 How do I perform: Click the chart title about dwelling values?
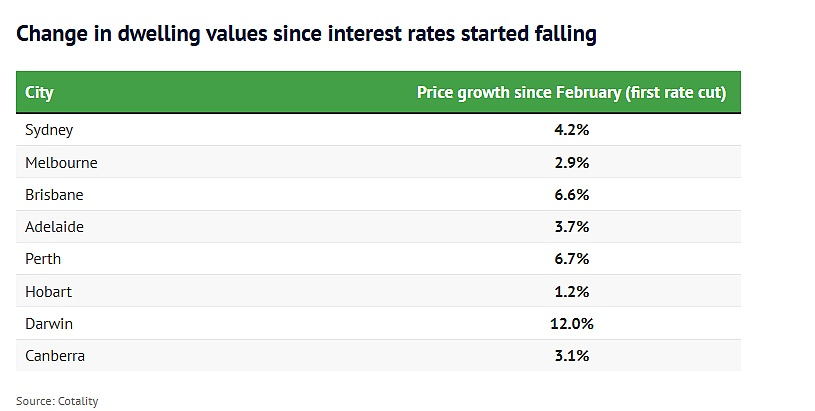pyautogui.click(x=307, y=34)
